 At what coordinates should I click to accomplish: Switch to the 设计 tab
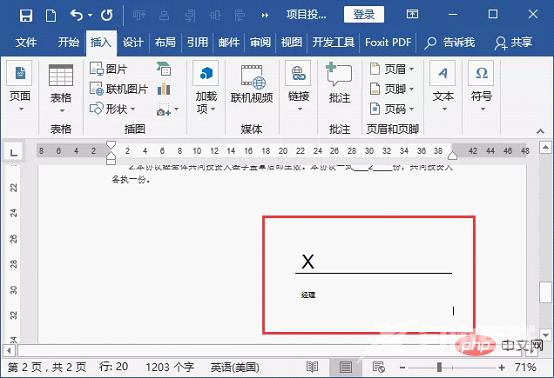pyautogui.click(x=133, y=42)
